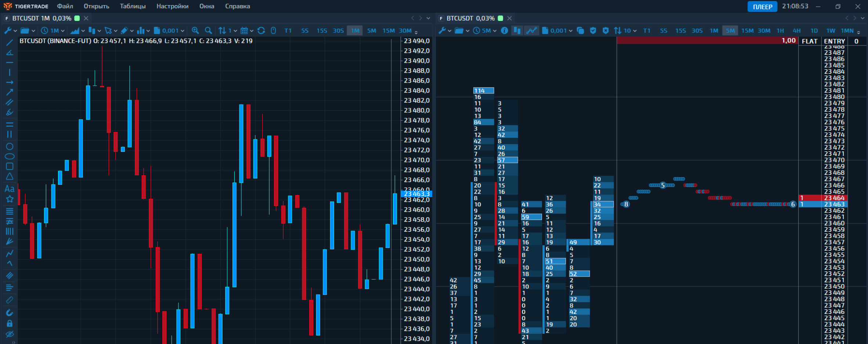Toggle the cluster line graph button in right toolbar
Viewport: 868px width, 344px height.
tap(531, 31)
